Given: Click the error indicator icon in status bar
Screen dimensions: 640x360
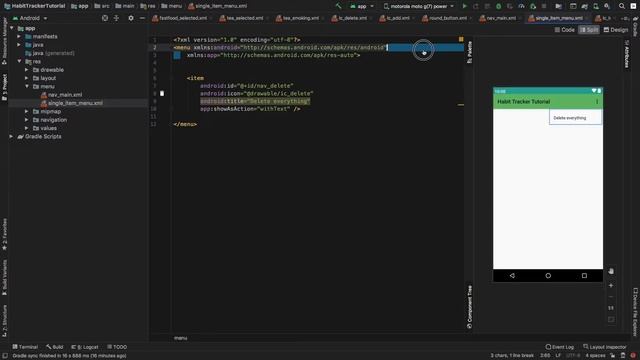Looking at the screenshot, I should click(633, 356).
